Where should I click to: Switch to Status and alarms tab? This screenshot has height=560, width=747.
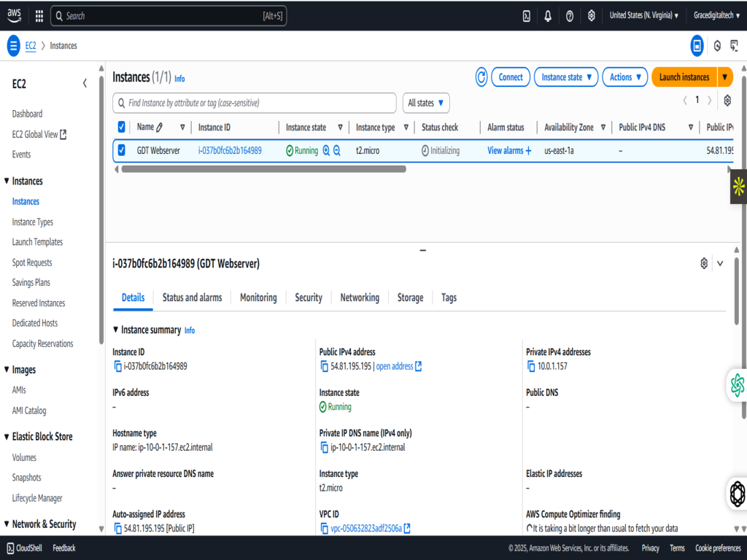192,297
